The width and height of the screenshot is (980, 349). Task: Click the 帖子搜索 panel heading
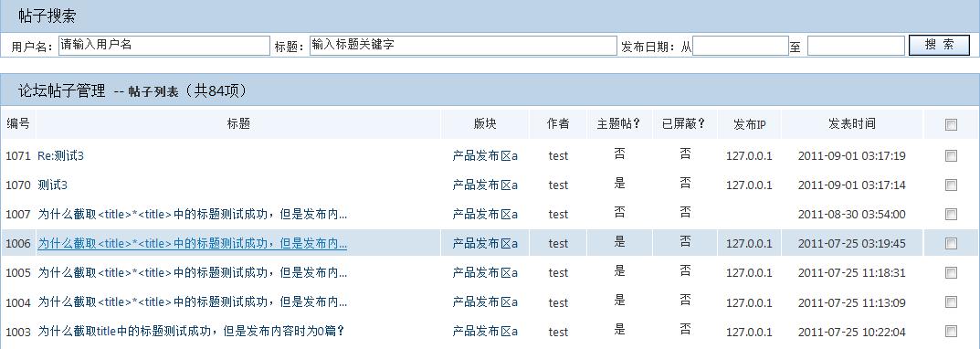click(x=47, y=16)
